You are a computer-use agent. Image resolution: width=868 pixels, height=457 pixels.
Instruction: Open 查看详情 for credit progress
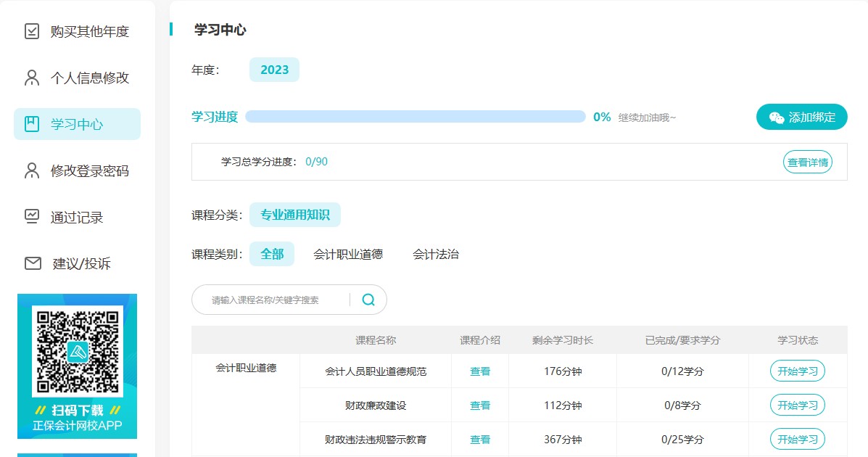[x=807, y=162]
